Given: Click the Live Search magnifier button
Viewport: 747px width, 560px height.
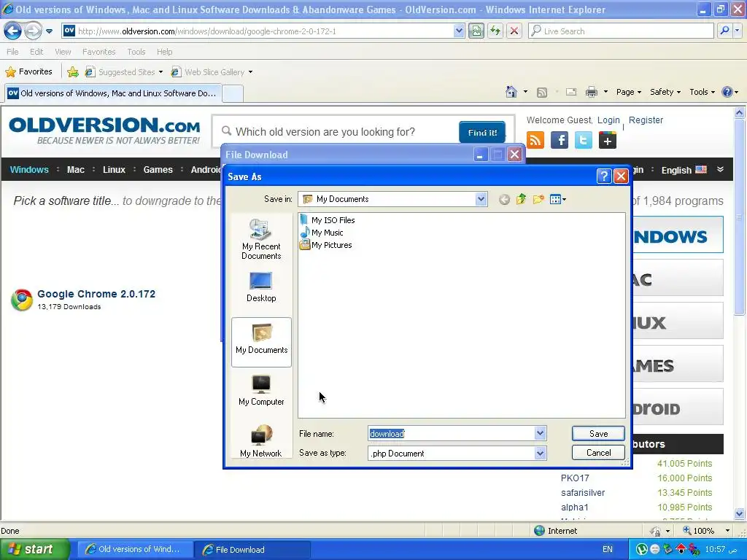Looking at the screenshot, I should pos(724,31).
